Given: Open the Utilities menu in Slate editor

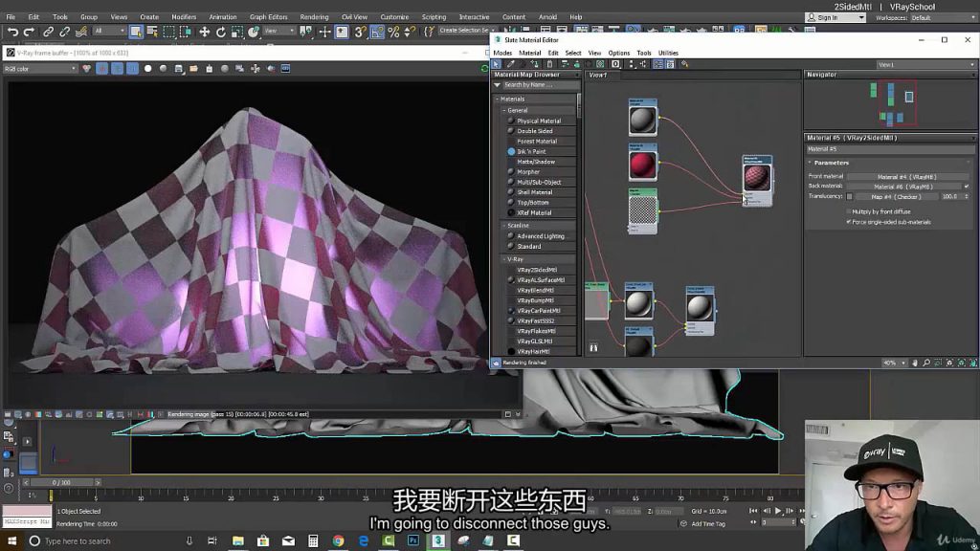Looking at the screenshot, I should tap(668, 54).
